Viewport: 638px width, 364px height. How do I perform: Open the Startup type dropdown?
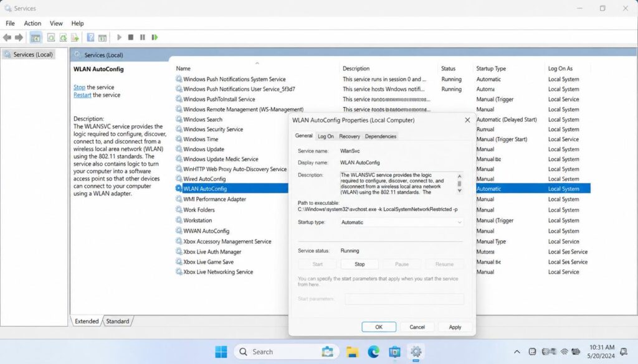coord(402,222)
